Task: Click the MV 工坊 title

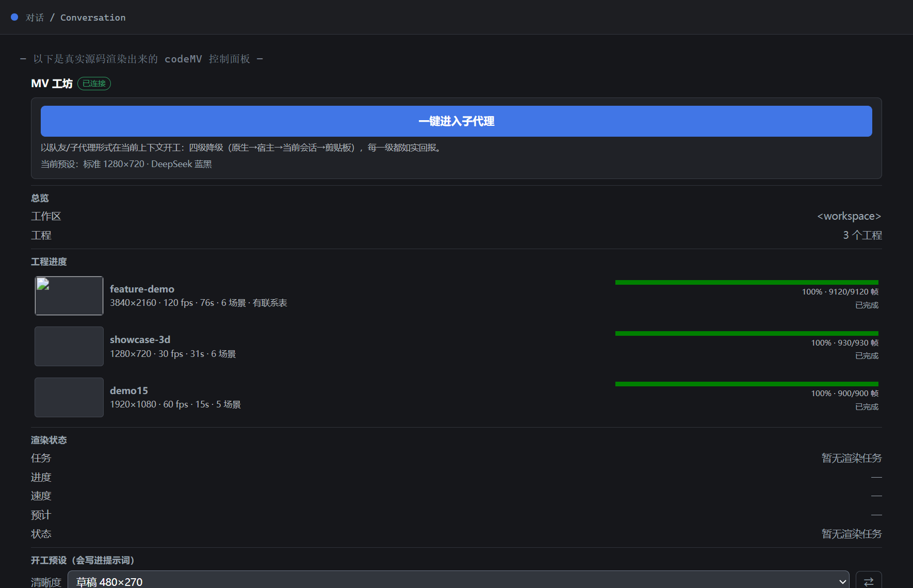Action: (52, 84)
